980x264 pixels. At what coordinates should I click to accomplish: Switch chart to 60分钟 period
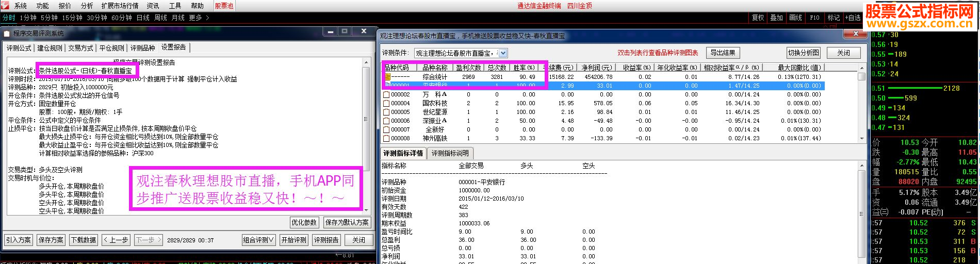point(122,18)
